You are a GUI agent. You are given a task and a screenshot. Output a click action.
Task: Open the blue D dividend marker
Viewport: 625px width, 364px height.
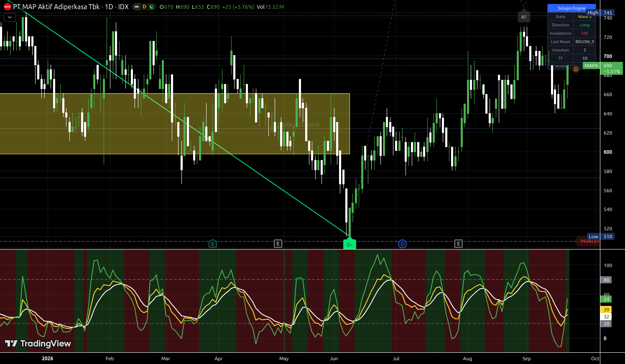click(402, 244)
